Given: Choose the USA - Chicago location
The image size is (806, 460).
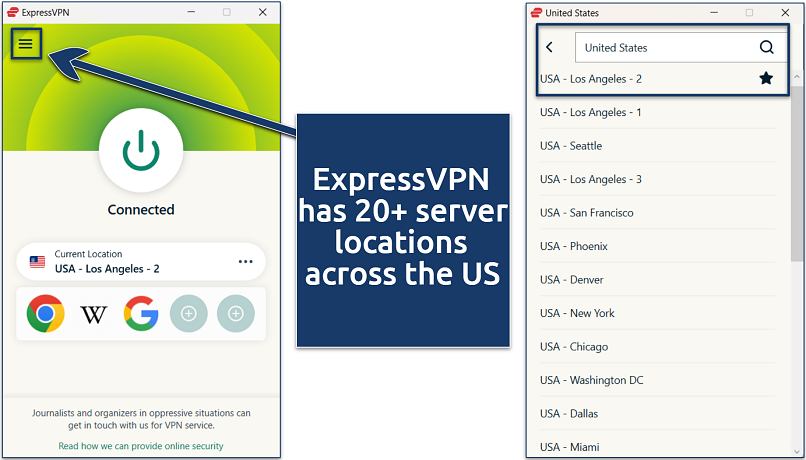Looking at the screenshot, I should (x=574, y=347).
